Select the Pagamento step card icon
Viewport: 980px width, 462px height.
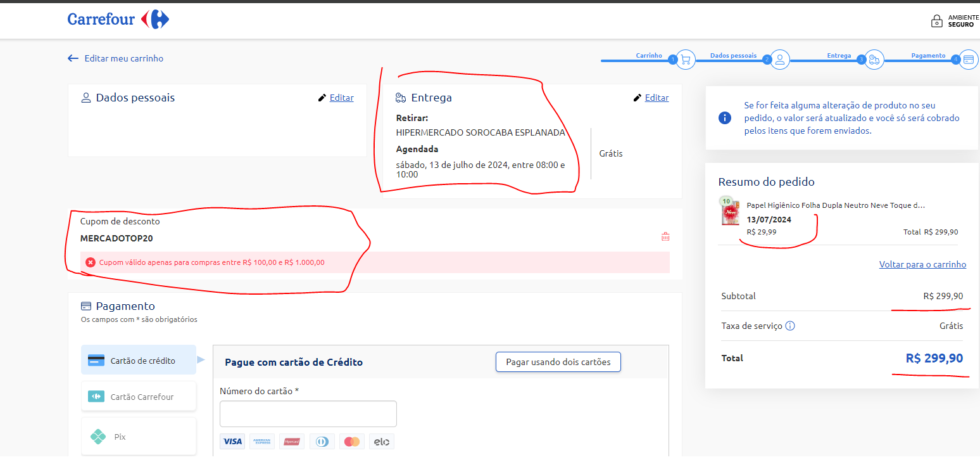coord(969,60)
